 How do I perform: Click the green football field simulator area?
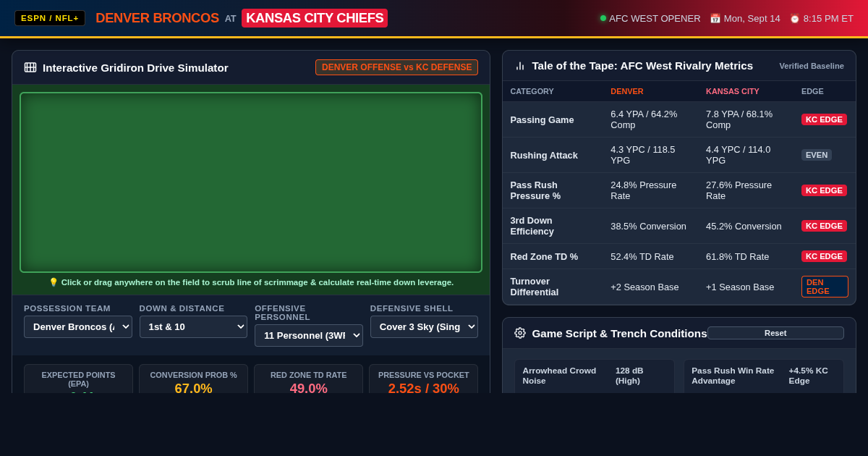tap(251, 182)
